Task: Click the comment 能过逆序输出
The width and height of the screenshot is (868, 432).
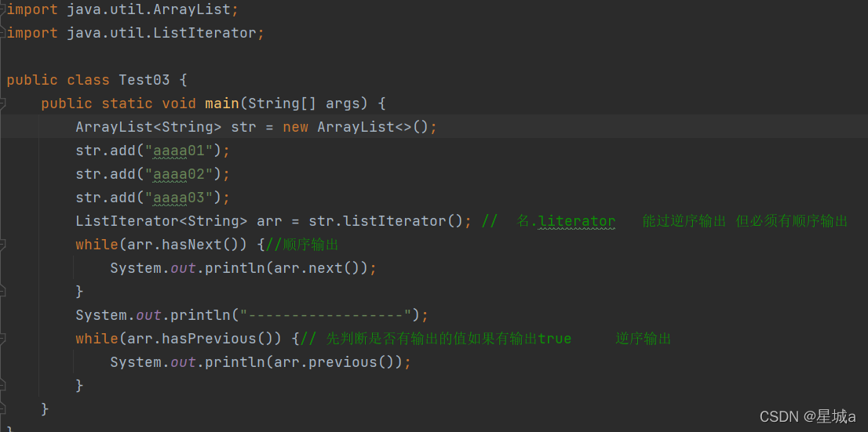Action: tap(684, 221)
